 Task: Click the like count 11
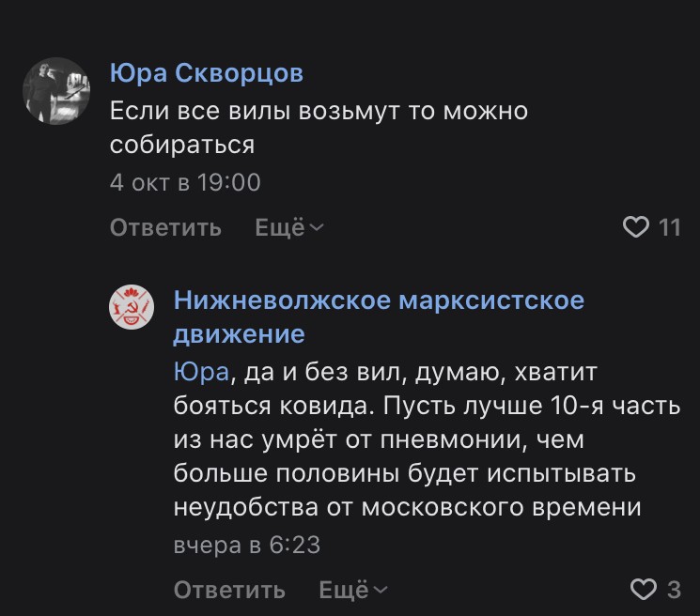coord(669,227)
